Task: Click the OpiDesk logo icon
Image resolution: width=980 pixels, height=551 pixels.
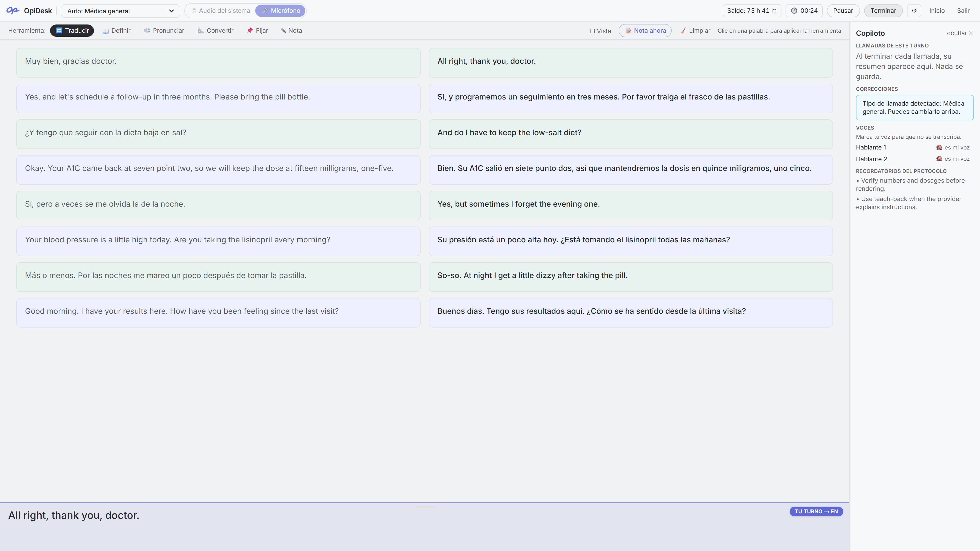Action: pos(13,11)
